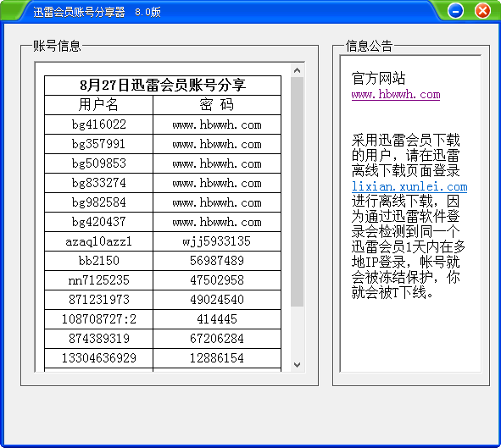Click password 12886154
The height and width of the screenshot is (448, 501).
click(x=217, y=358)
